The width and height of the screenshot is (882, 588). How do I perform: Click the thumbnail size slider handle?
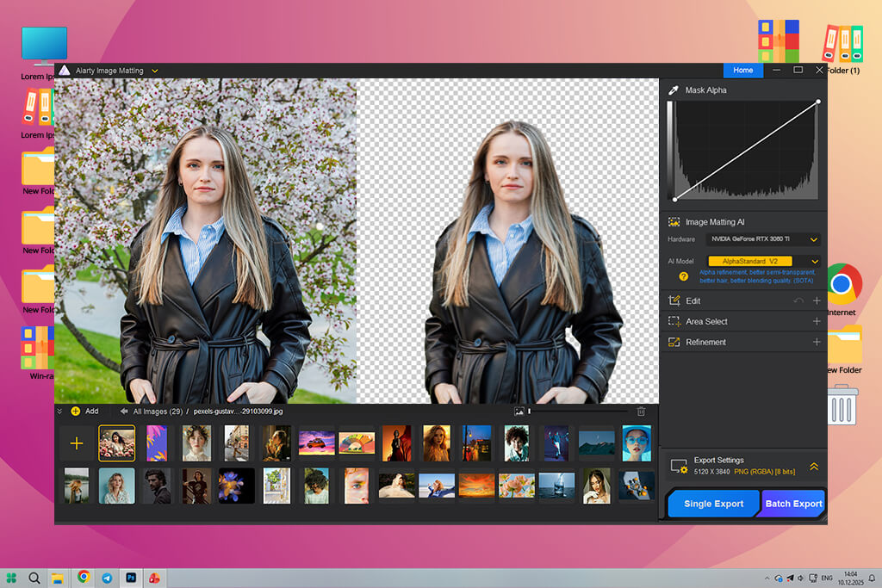pyautogui.click(x=530, y=412)
